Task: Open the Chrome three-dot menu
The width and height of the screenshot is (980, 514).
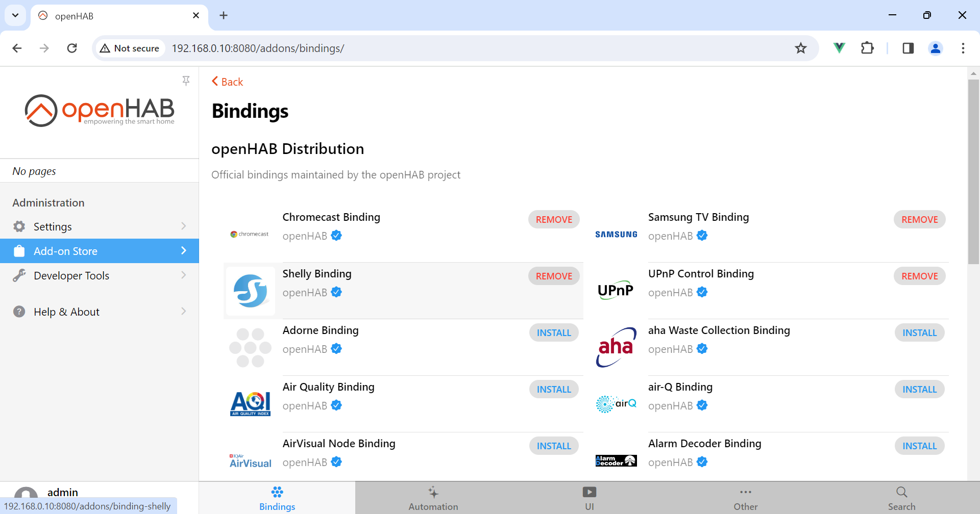Action: [963, 48]
